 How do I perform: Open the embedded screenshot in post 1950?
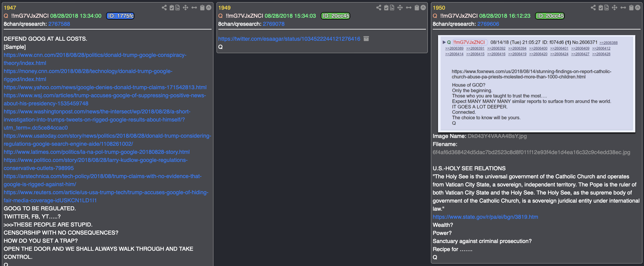click(x=537, y=83)
